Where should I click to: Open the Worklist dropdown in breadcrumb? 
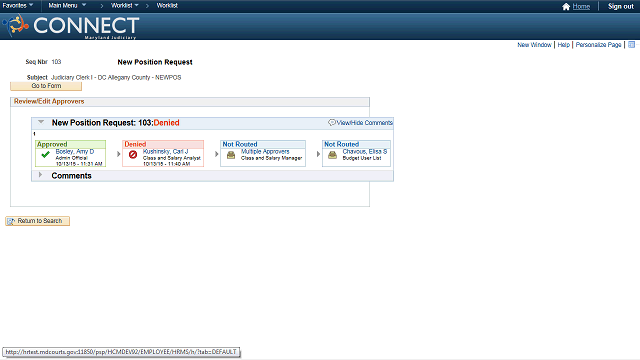coord(124,5)
